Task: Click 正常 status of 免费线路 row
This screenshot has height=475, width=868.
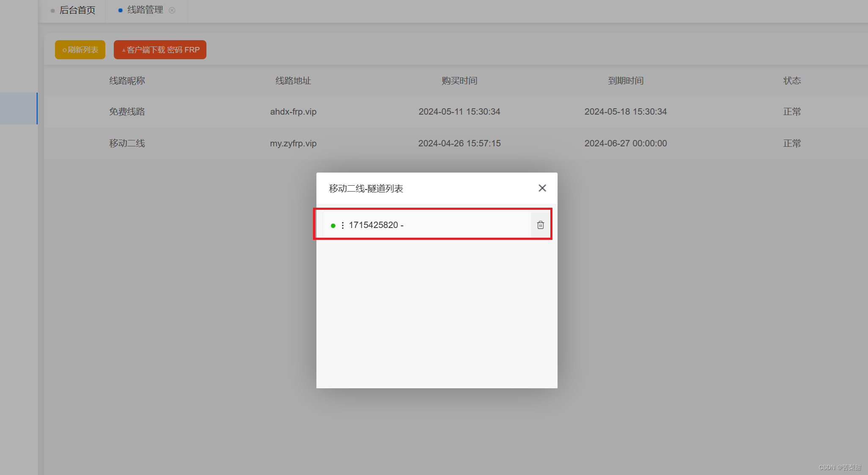Action: [792, 112]
